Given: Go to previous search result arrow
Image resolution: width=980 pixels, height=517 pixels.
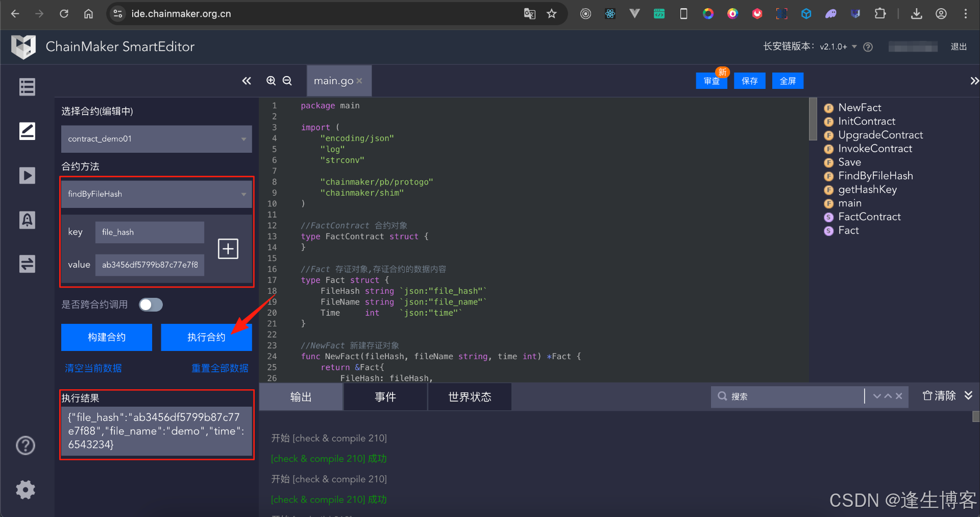Looking at the screenshot, I should tap(888, 396).
